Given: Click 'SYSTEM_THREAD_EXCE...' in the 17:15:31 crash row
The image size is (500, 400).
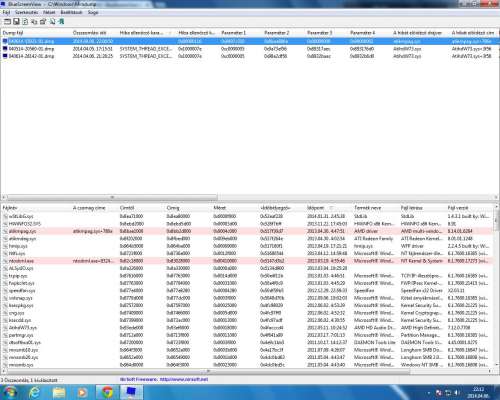Looking at the screenshot, I should tap(146, 49).
